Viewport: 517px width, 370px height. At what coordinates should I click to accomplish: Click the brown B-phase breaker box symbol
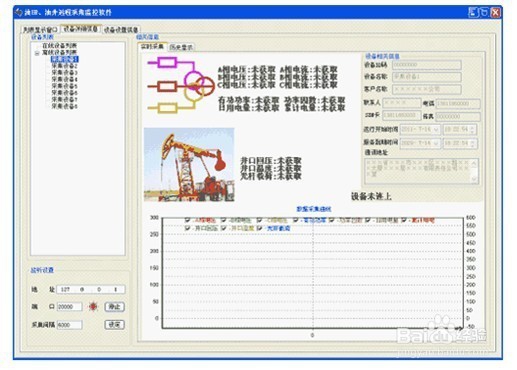click(167, 87)
